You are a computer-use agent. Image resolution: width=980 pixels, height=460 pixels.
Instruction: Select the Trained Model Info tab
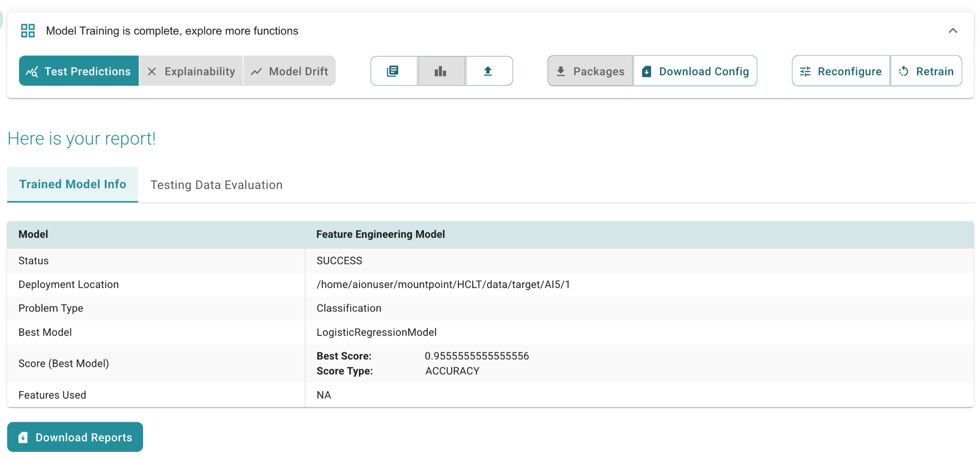pyautogui.click(x=72, y=184)
